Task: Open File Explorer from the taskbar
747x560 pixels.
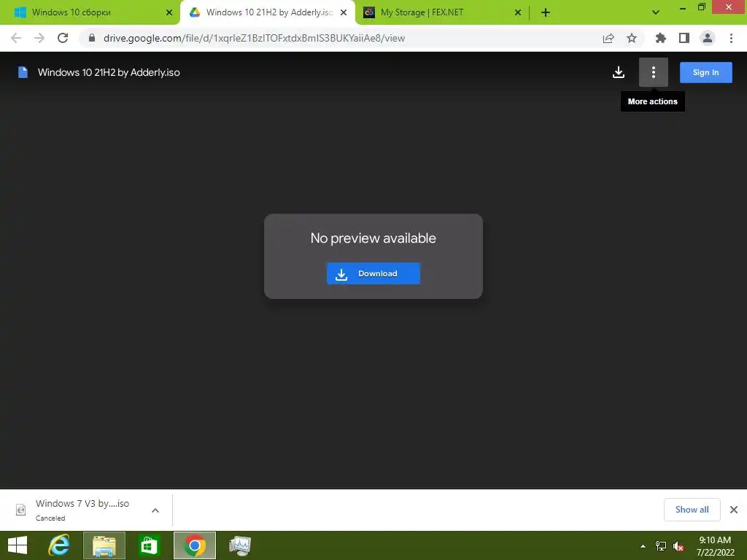Action: (x=104, y=545)
